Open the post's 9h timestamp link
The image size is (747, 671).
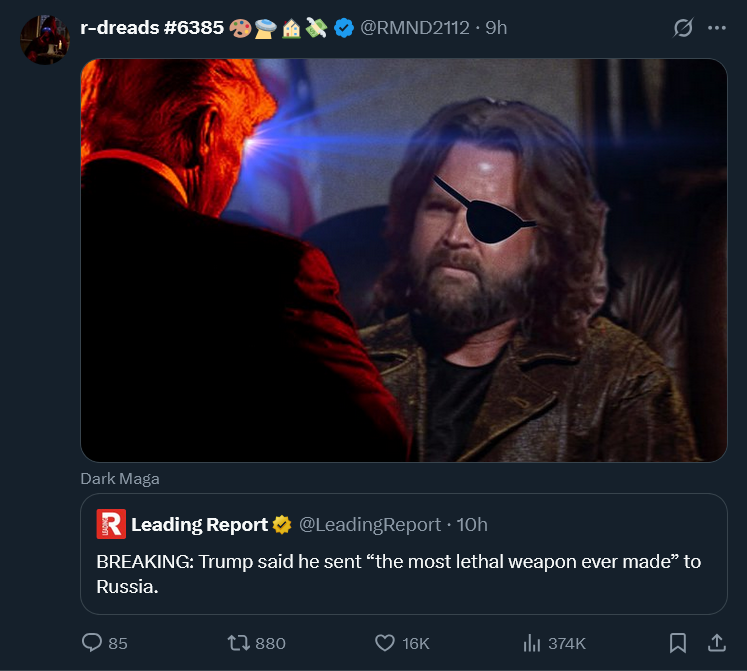[x=496, y=28]
